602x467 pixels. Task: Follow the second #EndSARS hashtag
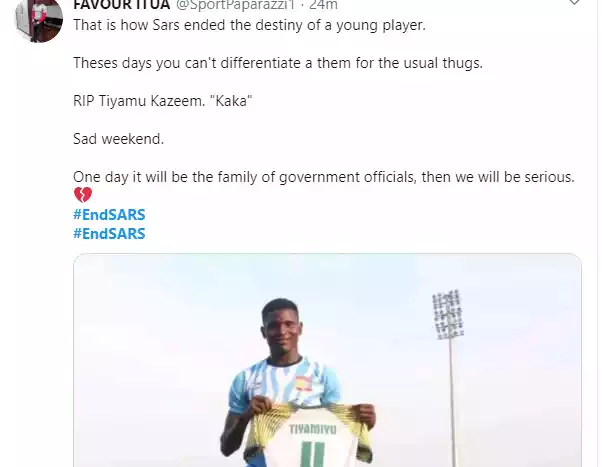point(109,234)
